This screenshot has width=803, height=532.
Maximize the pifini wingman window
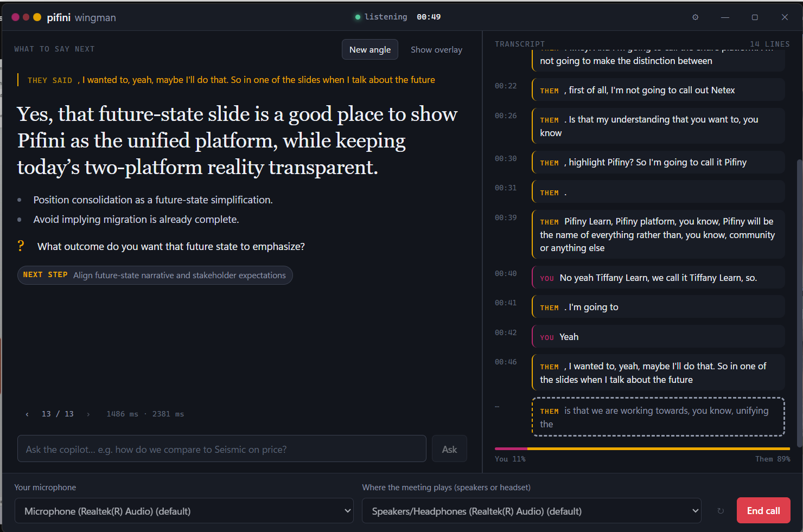coord(755,17)
